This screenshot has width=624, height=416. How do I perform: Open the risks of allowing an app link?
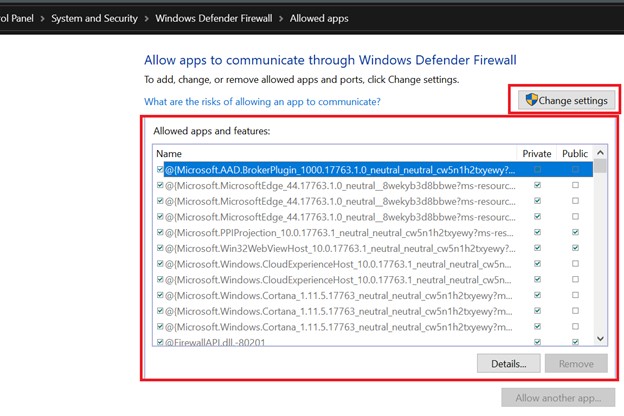point(262,102)
